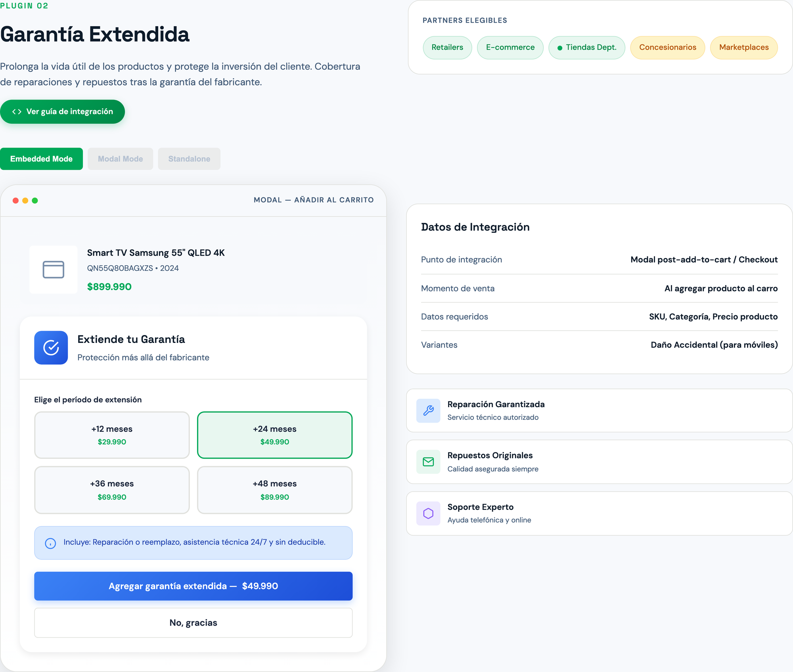The height and width of the screenshot is (672, 793).
Task: Open the Standalone view
Action: pos(189,159)
